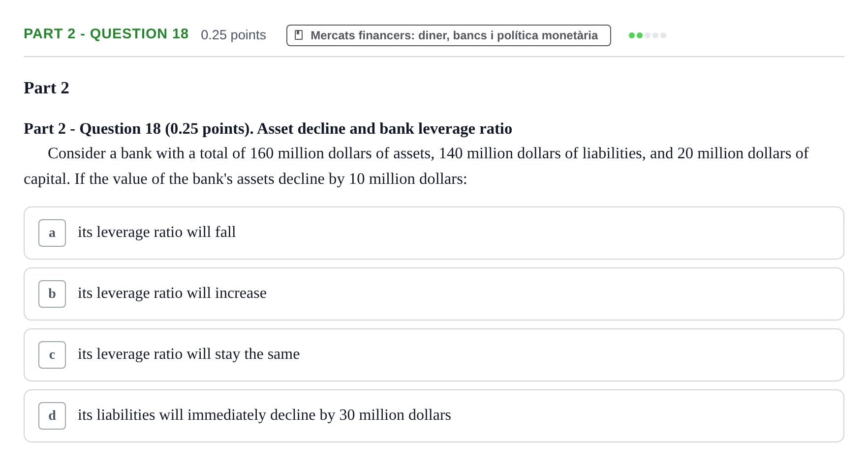Select the letter 'a' answer box
Viewport: 868px width, 466px height.
pos(52,233)
